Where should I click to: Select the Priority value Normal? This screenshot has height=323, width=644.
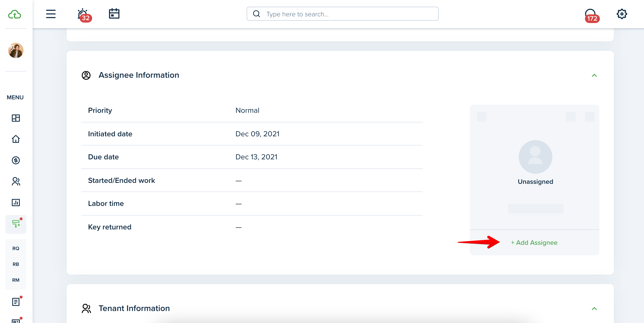pyautogui.click(x=247, y=110)
